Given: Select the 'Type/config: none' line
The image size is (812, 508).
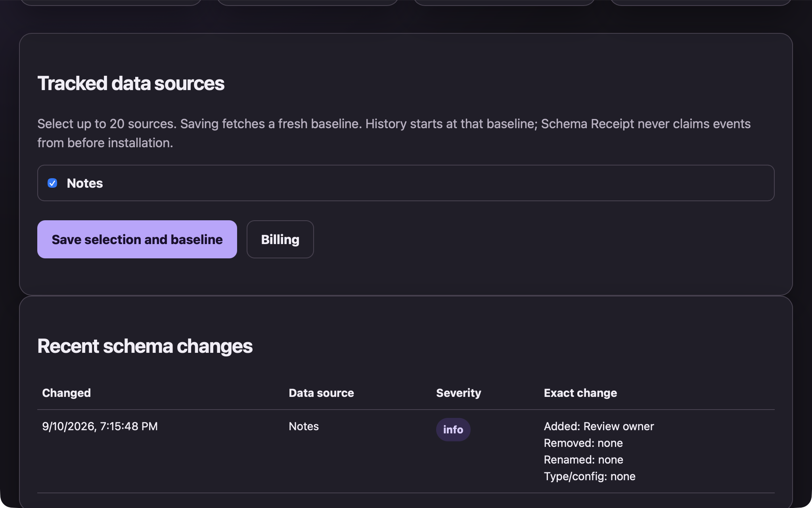Looking at the screenshot, I should click(x=590, y=476).
